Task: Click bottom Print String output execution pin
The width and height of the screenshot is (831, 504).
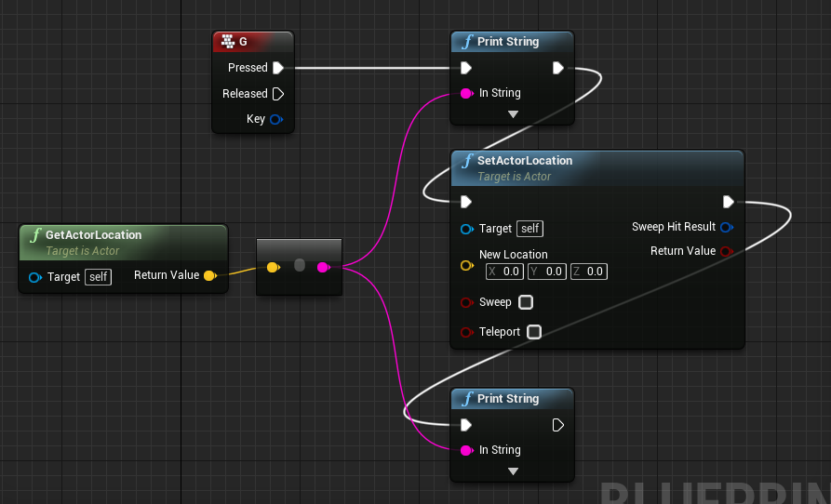Action: click(558, 425)
